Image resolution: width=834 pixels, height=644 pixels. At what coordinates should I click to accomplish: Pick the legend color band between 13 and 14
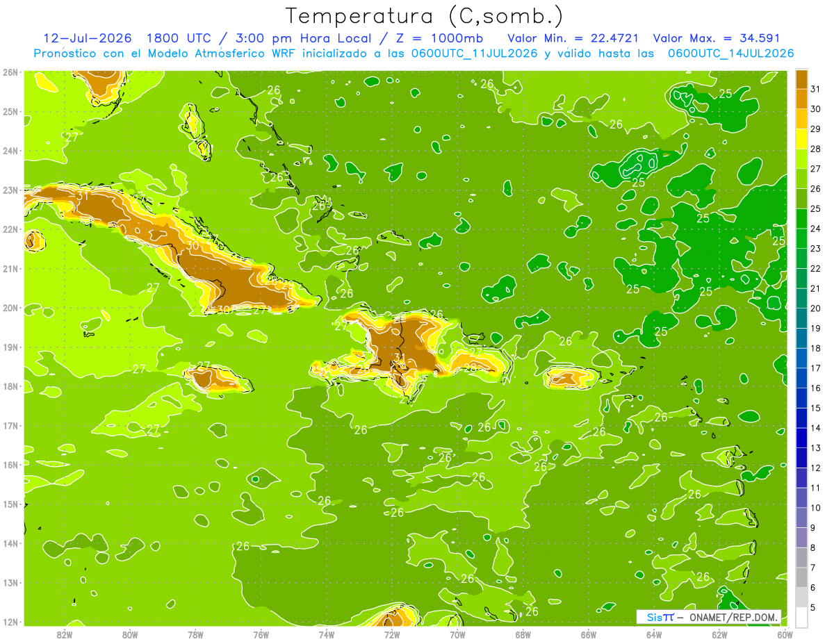coord(801,438)
